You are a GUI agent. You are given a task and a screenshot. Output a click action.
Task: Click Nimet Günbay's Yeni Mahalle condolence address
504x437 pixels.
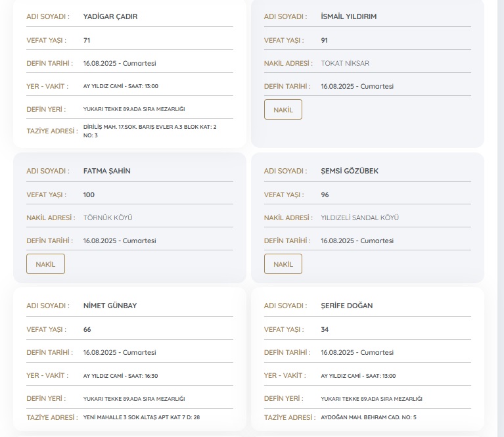pos(141,417)
